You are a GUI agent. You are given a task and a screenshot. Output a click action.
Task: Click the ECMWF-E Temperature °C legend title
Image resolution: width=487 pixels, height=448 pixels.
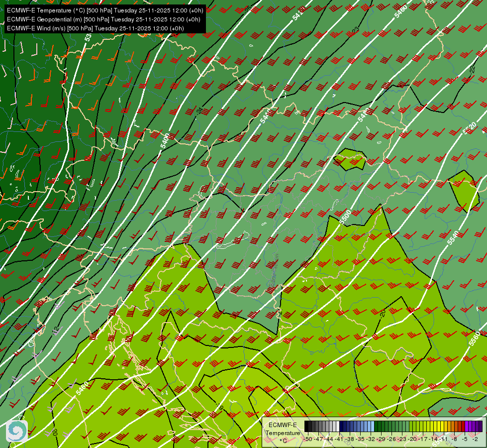pyautogui.click(x=283, y=433)
